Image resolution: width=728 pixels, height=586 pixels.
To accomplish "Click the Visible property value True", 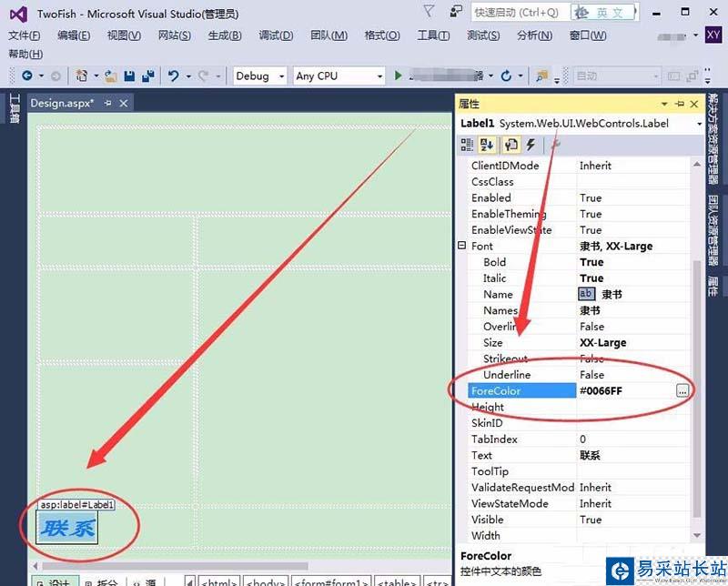I will coord(591,520).
